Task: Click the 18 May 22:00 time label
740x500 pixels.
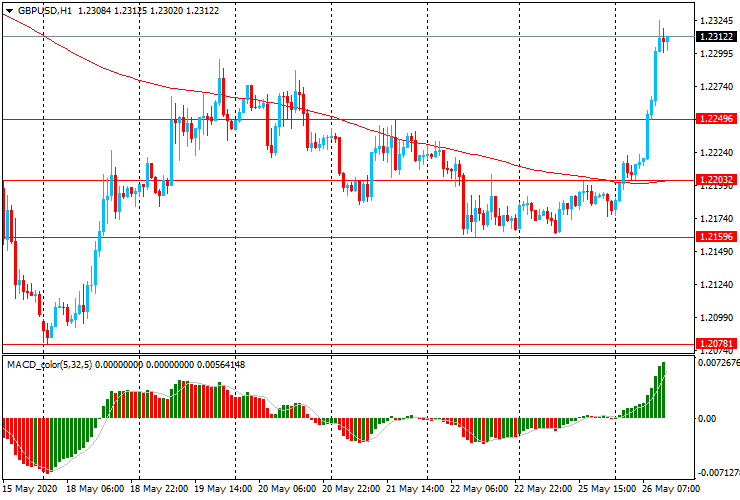Action: 160,489
